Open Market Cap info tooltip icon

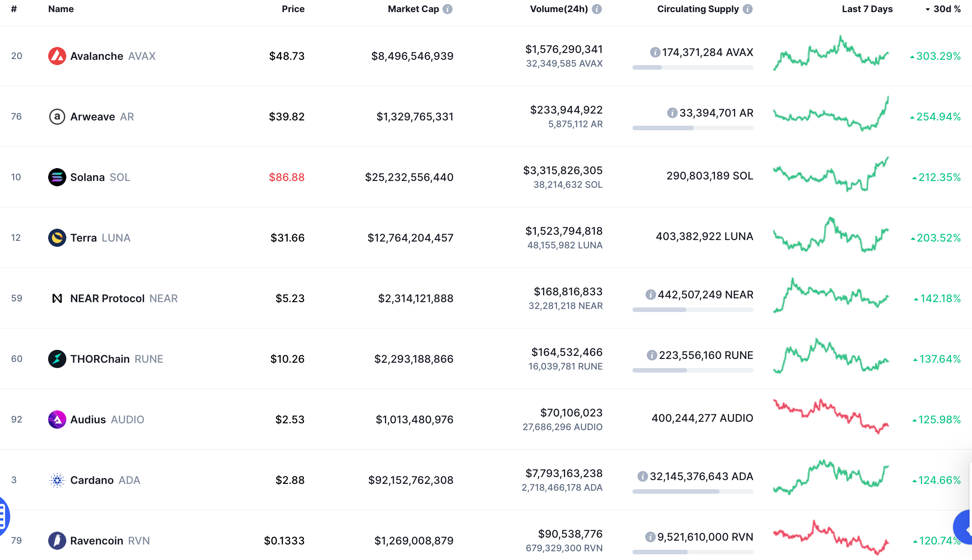tap(447, 9)
